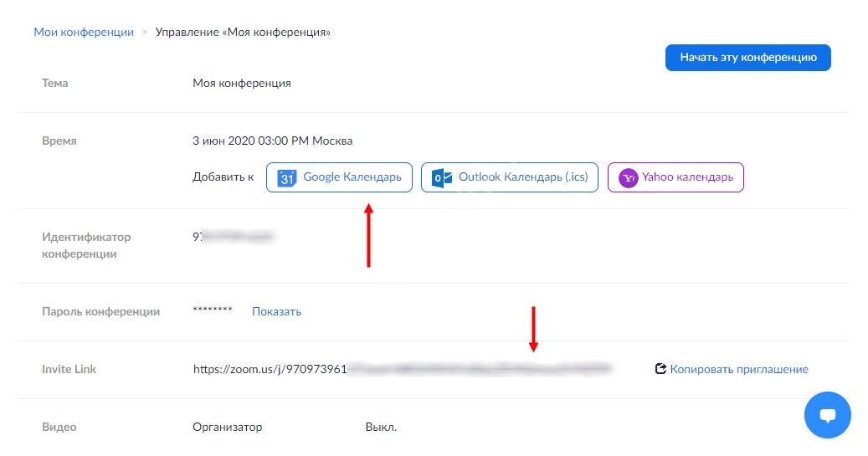Click the meeting topic value Моя конференция
The width and height of the screenshot is (868, 456).
click(242, 83)
